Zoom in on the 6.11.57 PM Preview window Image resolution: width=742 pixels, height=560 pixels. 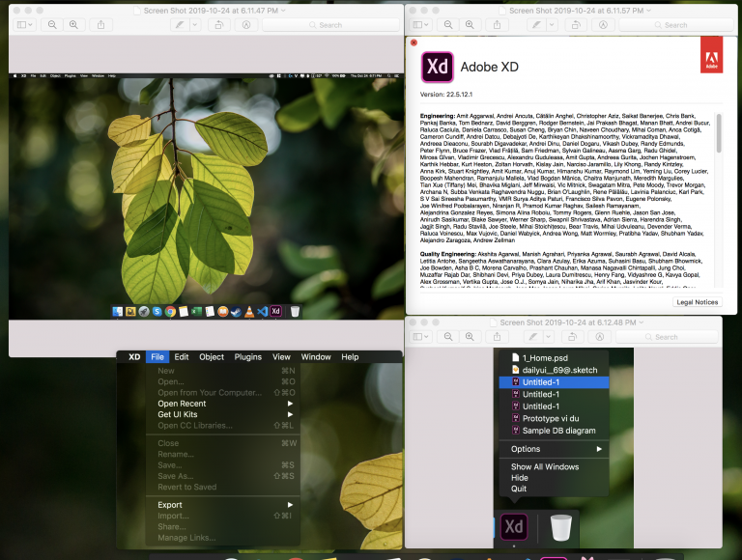(470, 24)
